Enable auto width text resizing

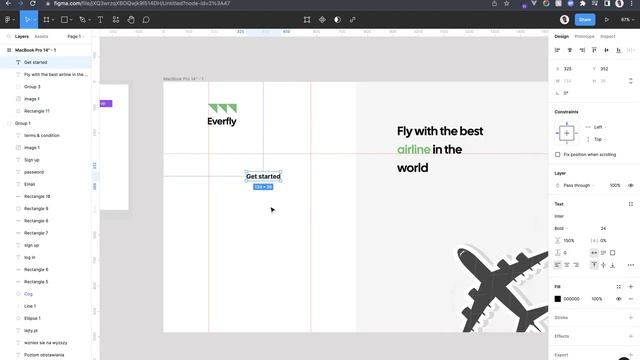tap(594, 253)
